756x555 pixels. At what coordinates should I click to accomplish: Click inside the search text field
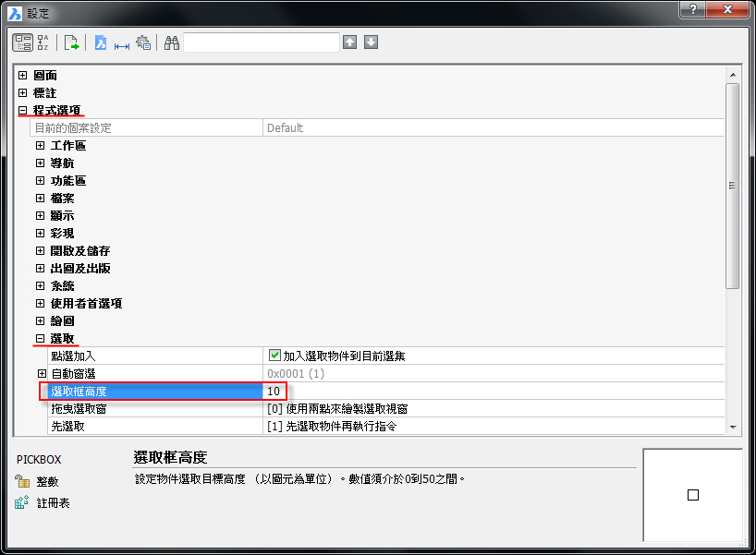[262, 42]
